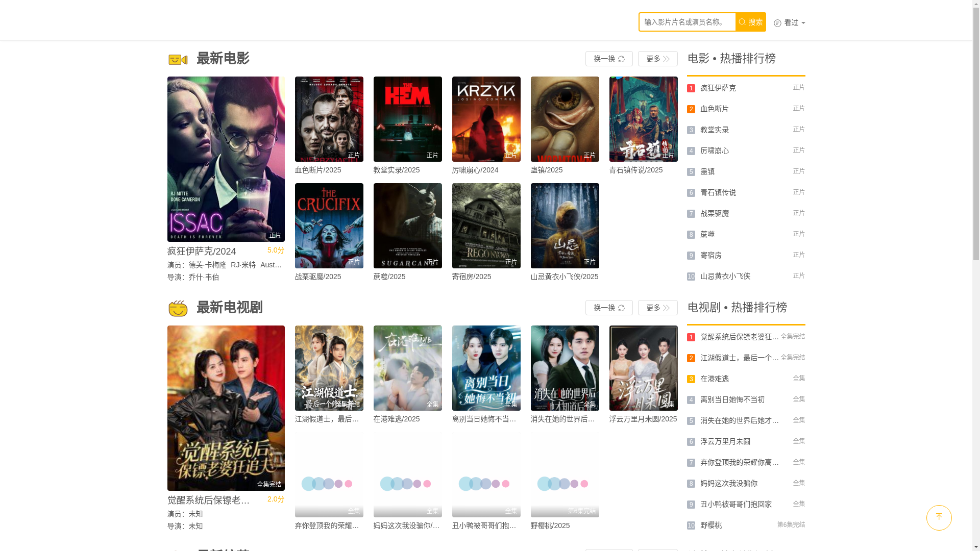Image resolution: width=980 pixels, height=551 pixels.
Task: Click 厉啸崩心/2024 title text
Action: 475,170
